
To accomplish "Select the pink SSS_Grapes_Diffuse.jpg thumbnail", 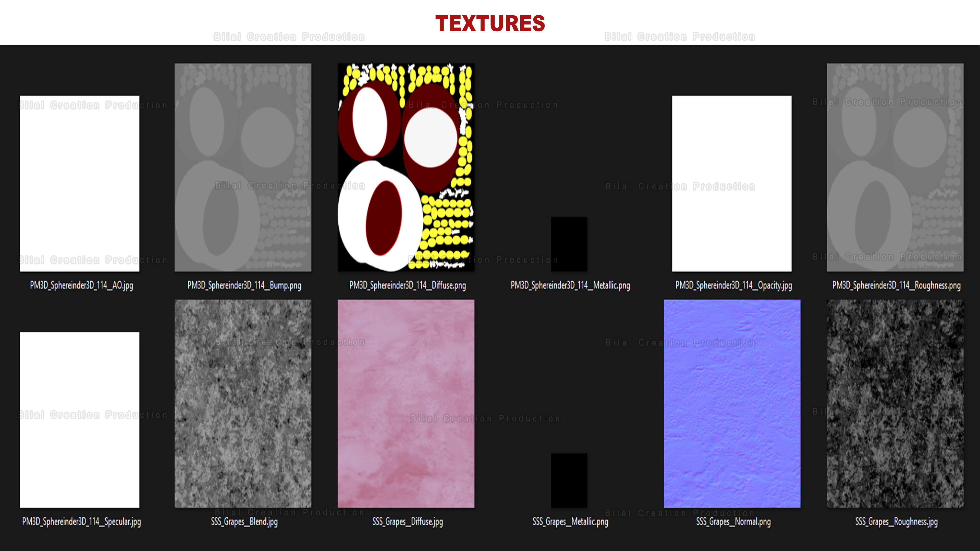I will coord(406,404).
